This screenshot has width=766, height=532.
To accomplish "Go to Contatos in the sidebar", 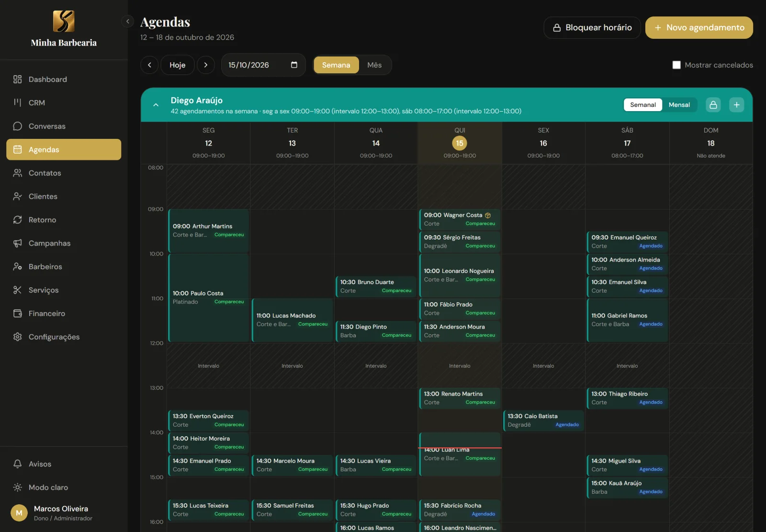I will [x=64, y=173].
